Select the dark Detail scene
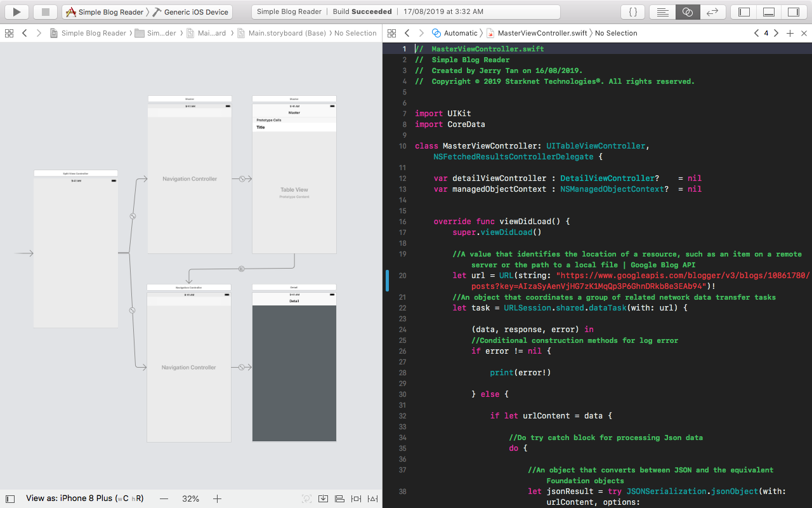The image size is (812, 508). tap(294, 363)
